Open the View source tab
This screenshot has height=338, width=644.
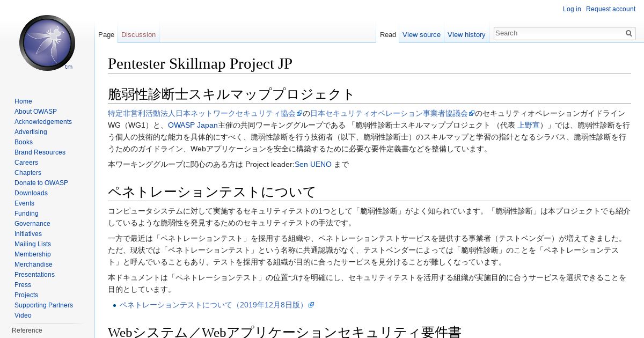pos(421,34)
